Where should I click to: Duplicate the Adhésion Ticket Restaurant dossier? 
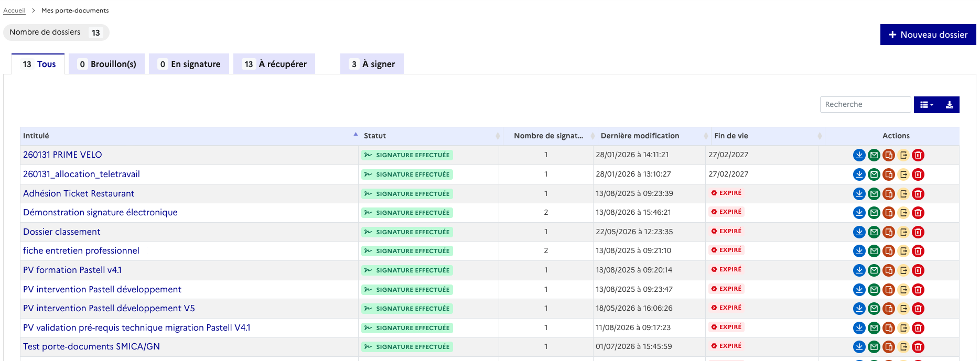888,194
